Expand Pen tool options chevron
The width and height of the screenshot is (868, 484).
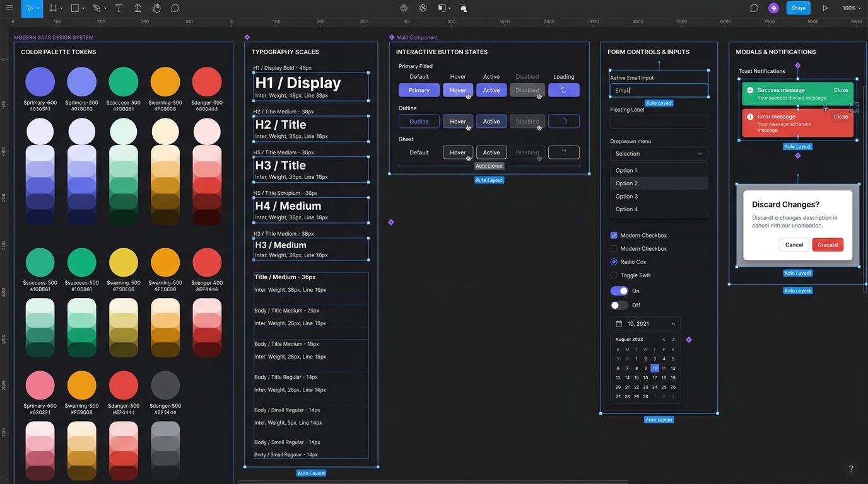click(x=105, y=8)
